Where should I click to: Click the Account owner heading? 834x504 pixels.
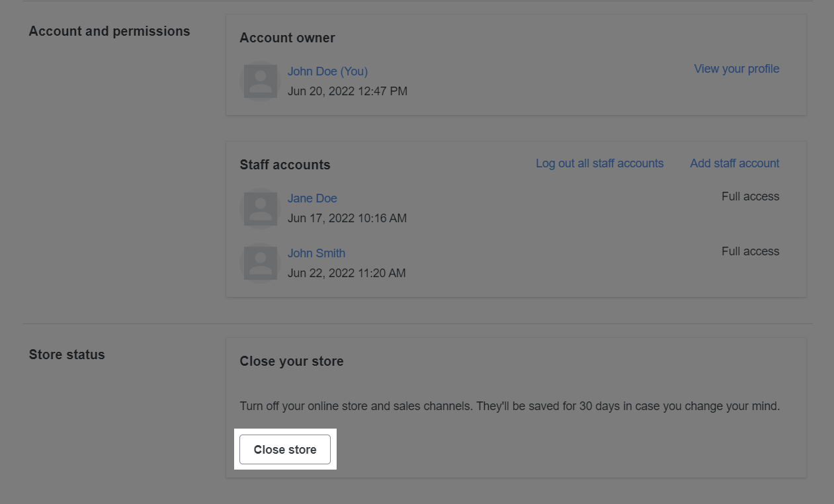click(x=287, y=38)
